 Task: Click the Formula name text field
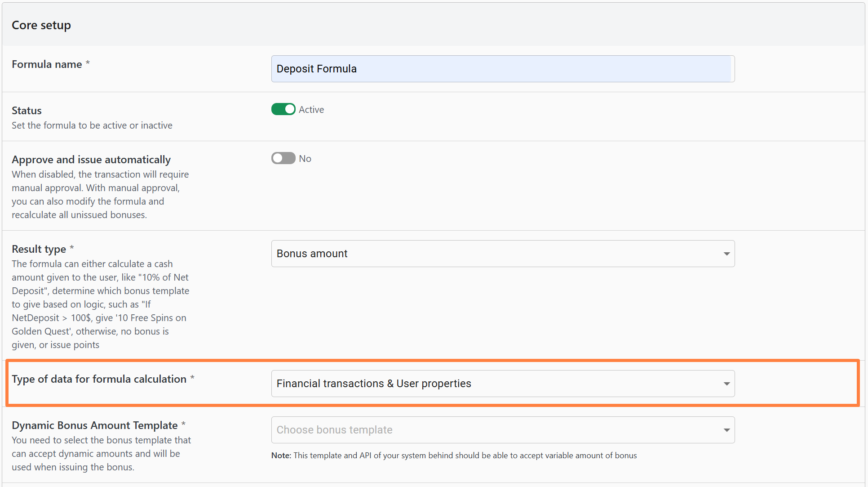pos(502,69)
